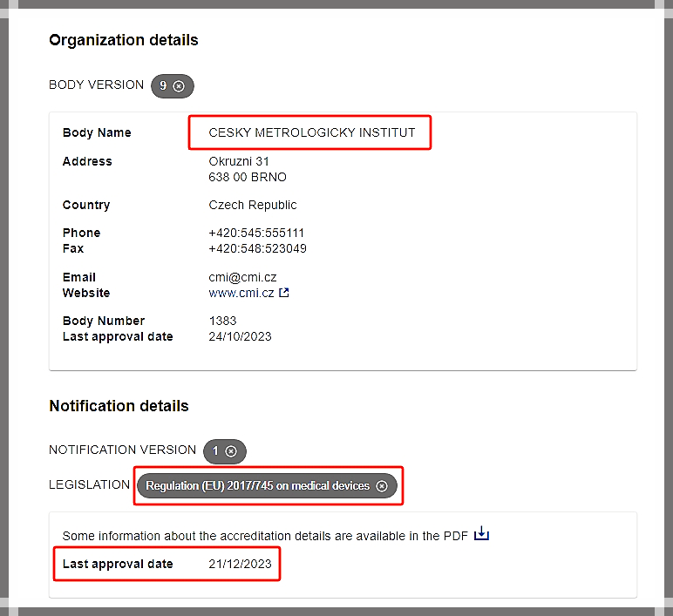Select body name CESKY METROLOGICKY INSTITUT
673x616 pixels.
[312, 132]
